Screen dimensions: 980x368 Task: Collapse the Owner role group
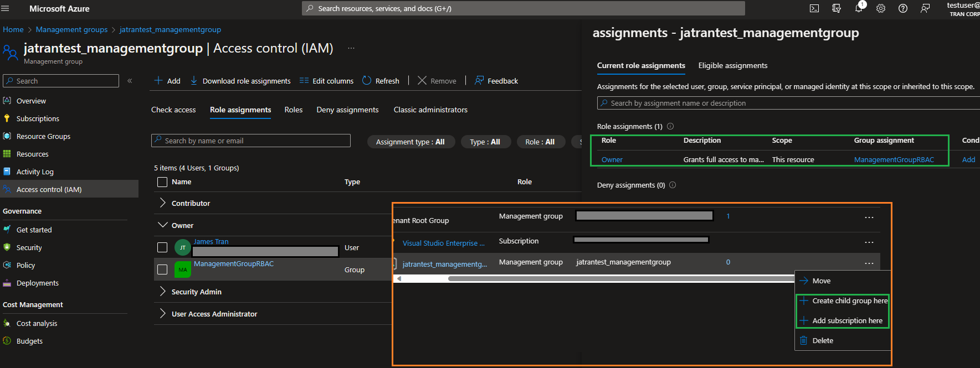(x=162, y=225)
